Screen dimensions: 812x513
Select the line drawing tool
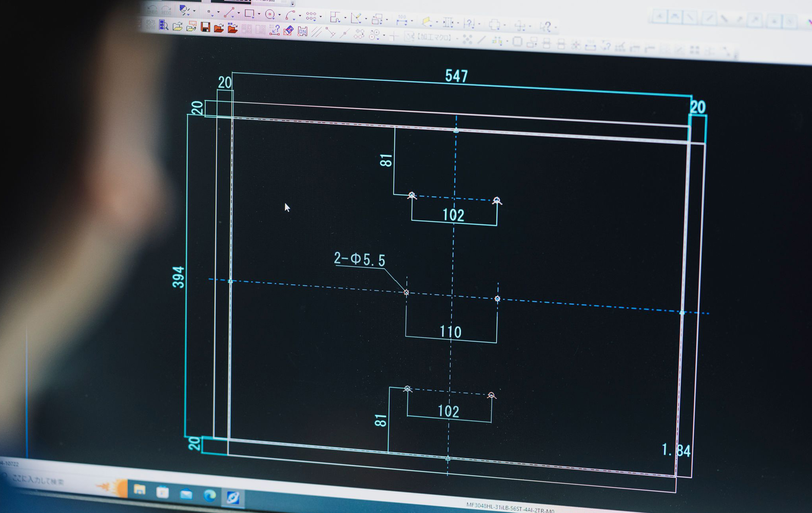pyautogui.click(x=229, y=13)
